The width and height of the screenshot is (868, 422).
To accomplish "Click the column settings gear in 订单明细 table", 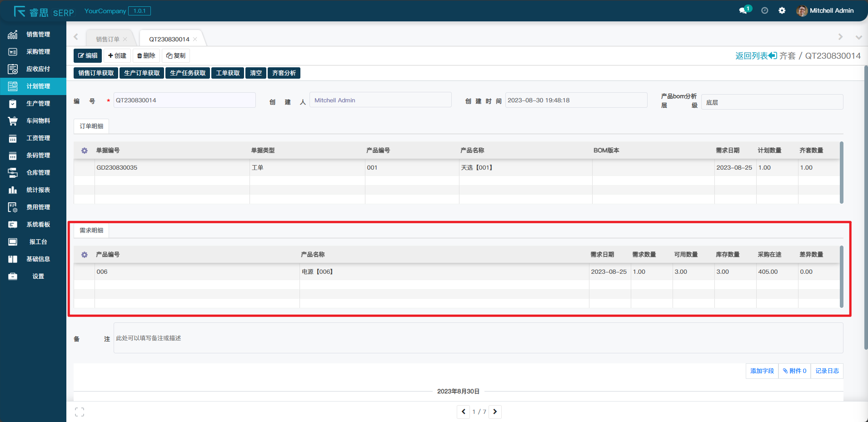I will pyautogui.click(x=85, y=151).
